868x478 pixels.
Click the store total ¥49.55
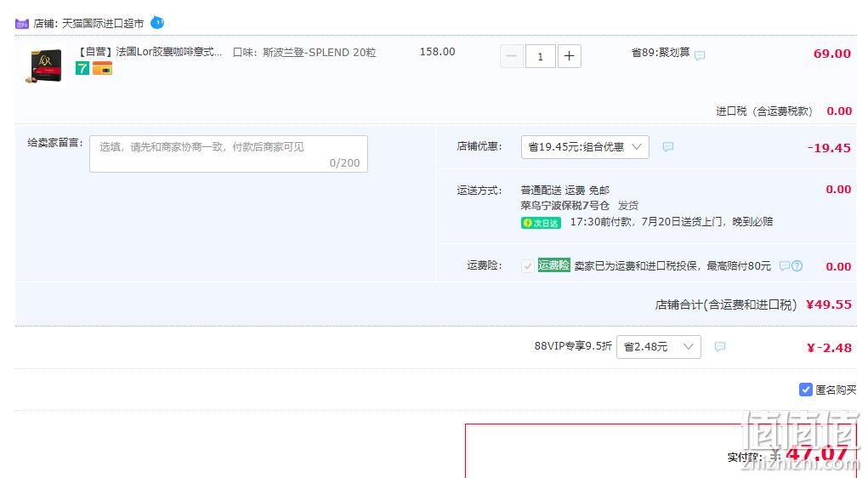pyautogui.click(x=829, y=304)
